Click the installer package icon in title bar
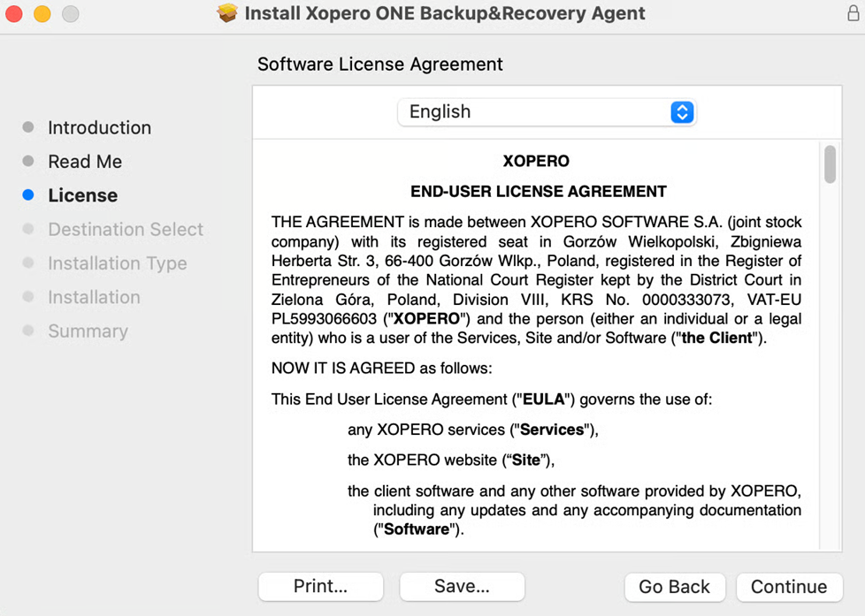This screenshot has height=616, width=865. click(x=227, y=14)
